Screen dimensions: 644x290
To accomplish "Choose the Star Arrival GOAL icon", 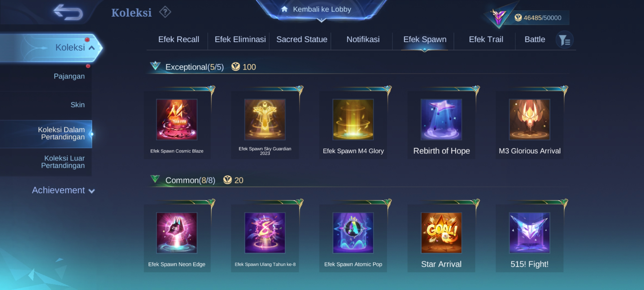I will (x=441, y=233).
